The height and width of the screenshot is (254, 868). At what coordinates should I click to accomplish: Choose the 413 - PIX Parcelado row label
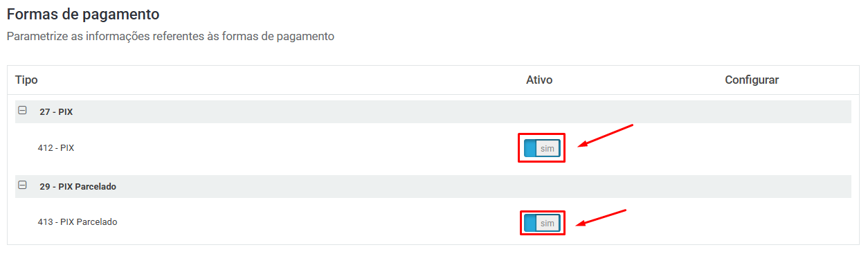coord(78,222)
